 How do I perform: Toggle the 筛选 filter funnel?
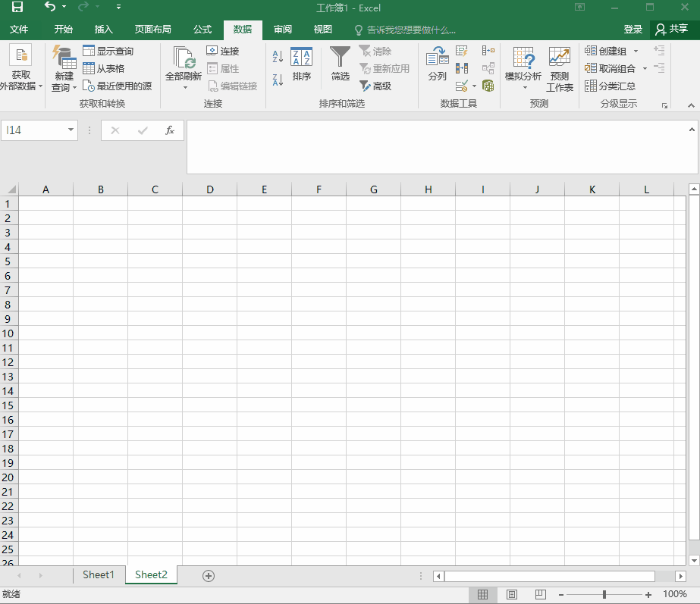pos(340,64)
